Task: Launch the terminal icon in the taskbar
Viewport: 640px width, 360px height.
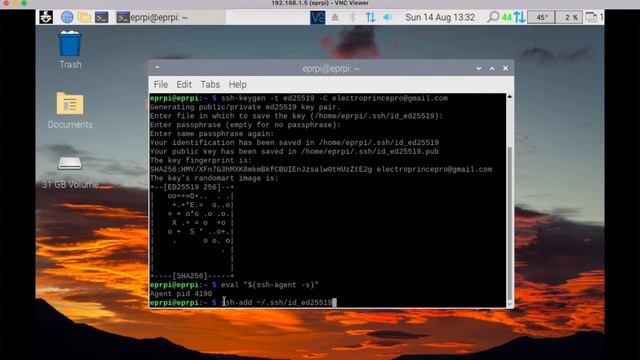Action: click(102, 17)
